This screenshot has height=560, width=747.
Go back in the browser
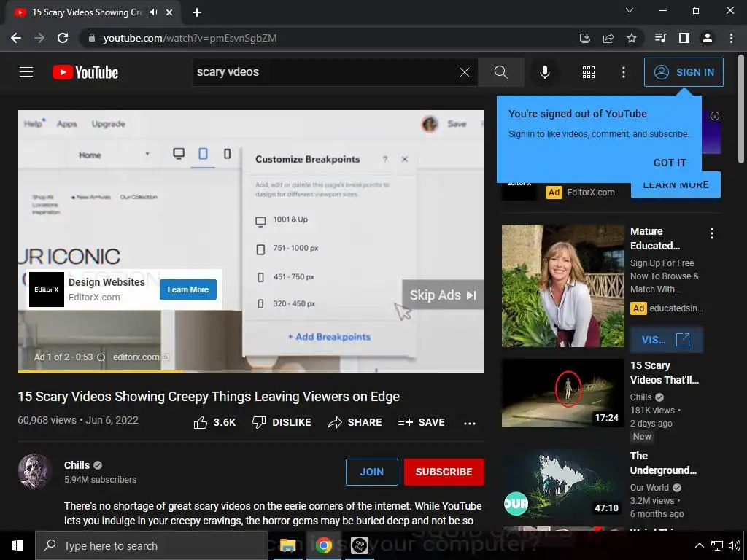[16, 38]
